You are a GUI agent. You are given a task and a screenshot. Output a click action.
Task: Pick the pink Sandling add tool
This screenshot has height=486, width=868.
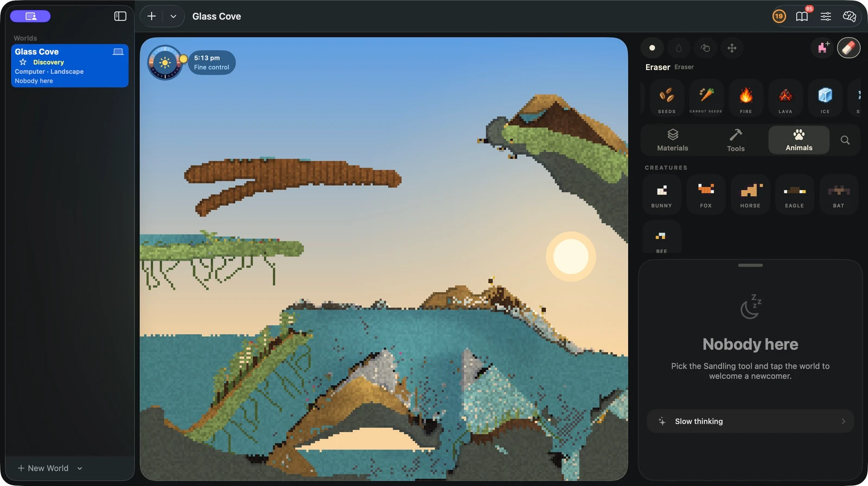823,48
